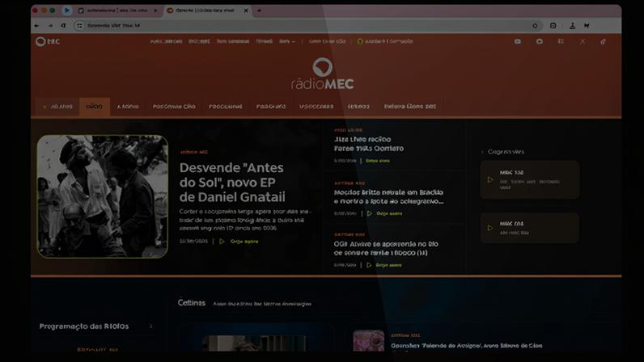
Task: Open the browser downloads icon
Action: tap(572, 25)
